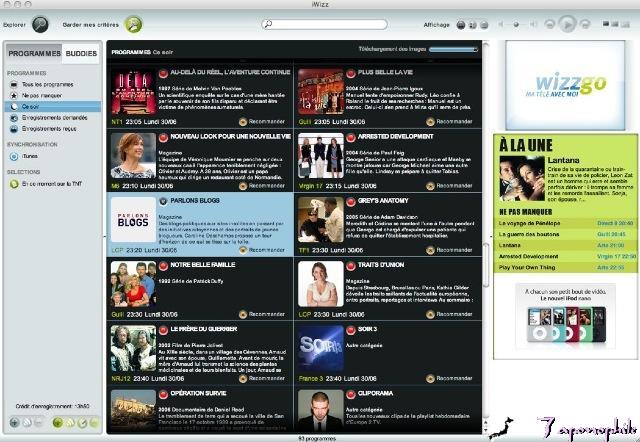The image size is (640, 442).
Task: Toggle record button for Au-delà du réel
Action: pyautogui.click(x=163, y=73)
